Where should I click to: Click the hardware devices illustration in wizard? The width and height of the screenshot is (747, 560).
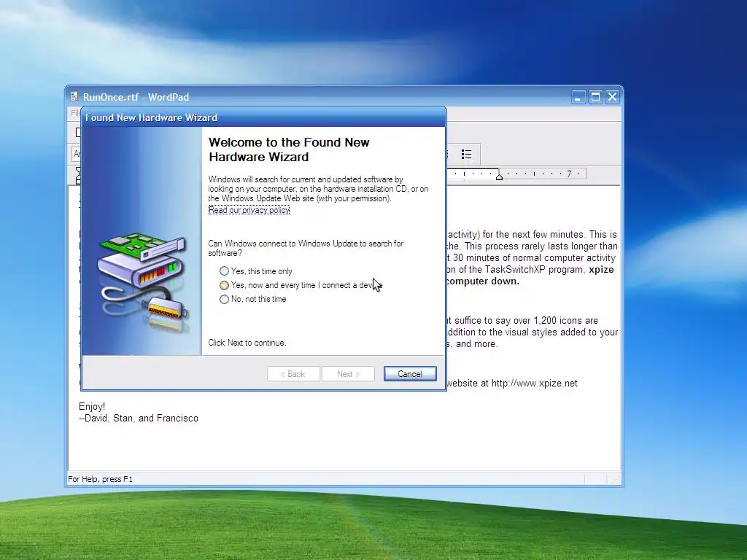142,282
